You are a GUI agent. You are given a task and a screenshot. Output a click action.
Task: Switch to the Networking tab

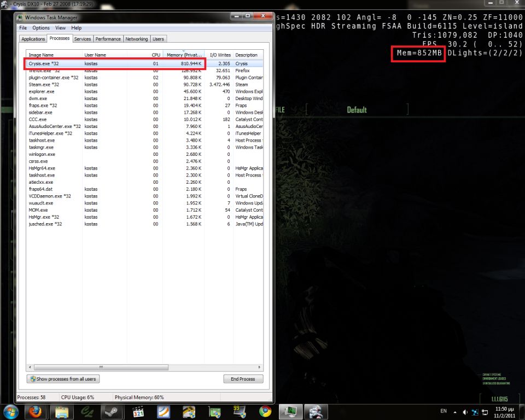[137, 39]
